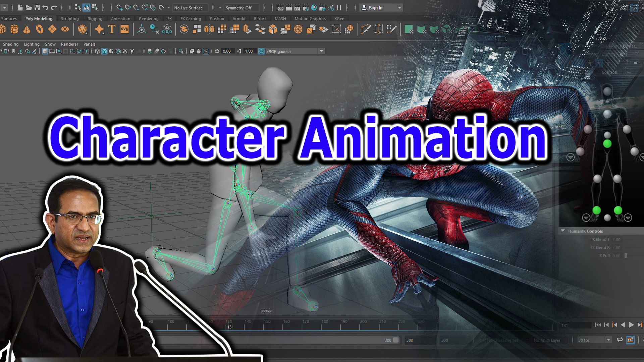Click the green chest effector in HumanIK
This screenshot has height=362, width=644.
click(607, 144)
